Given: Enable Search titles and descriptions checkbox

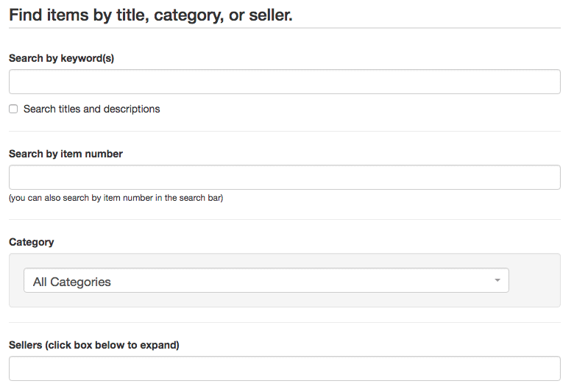Looking at the screenshot, I should tap(13, 109).
